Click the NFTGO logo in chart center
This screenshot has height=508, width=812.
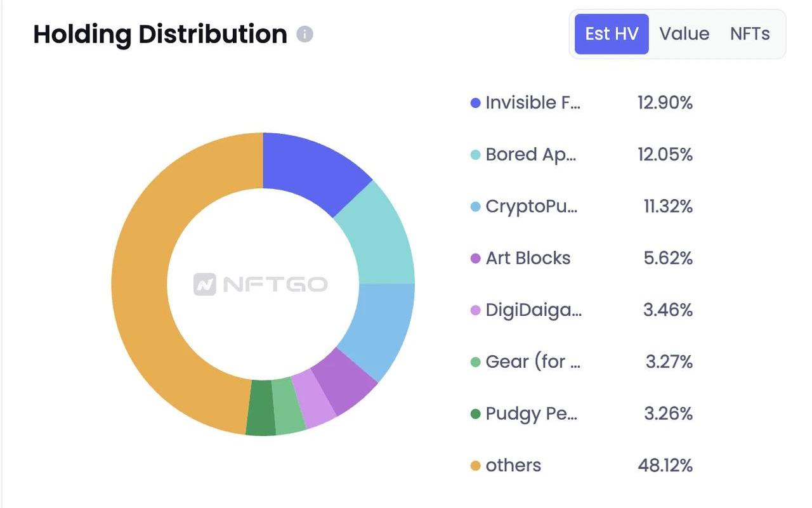261,284
